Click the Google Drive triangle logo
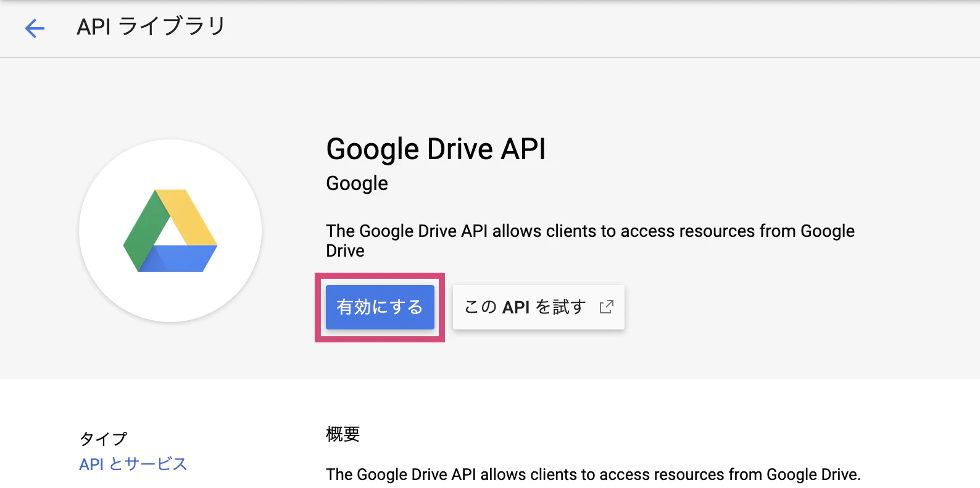 (x=170, y=231)
